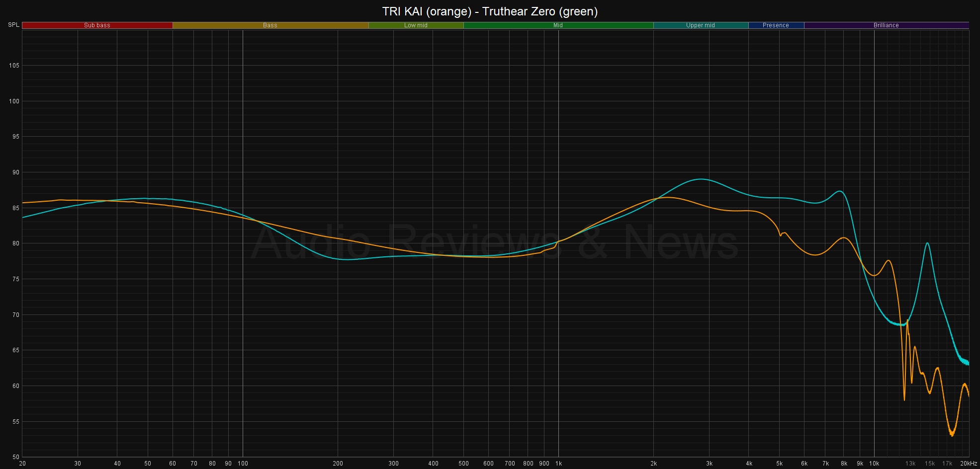Click the Audio Reviews & News watermark
The image size is (980, 469).
(495, 242)
